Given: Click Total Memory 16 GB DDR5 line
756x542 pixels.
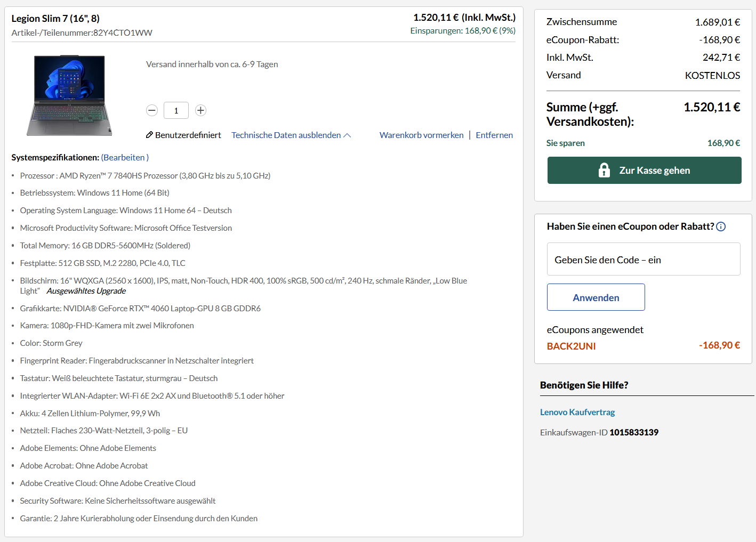Looking at the screenshot, I should [x=105, y=245].
